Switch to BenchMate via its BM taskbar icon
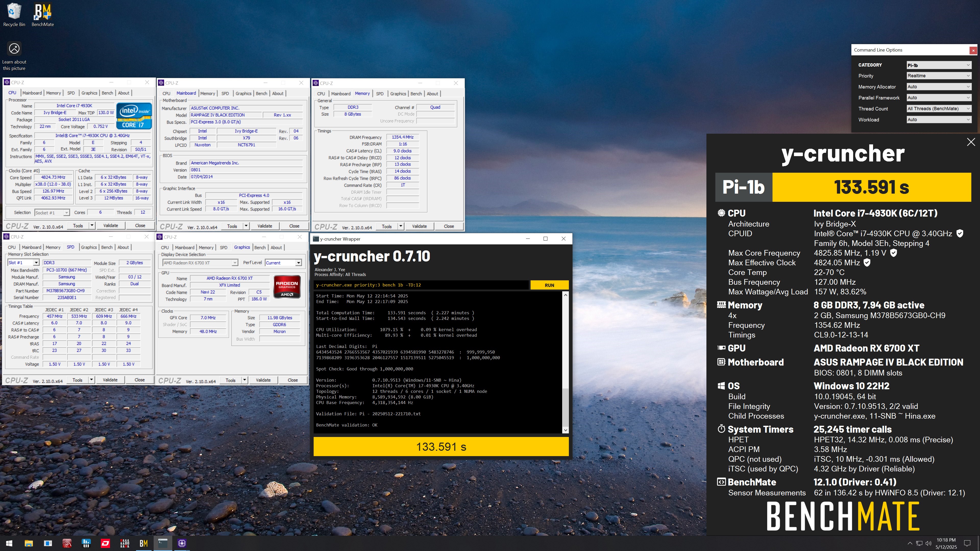The width and height of the screenshot is (980, 551). 144,543
